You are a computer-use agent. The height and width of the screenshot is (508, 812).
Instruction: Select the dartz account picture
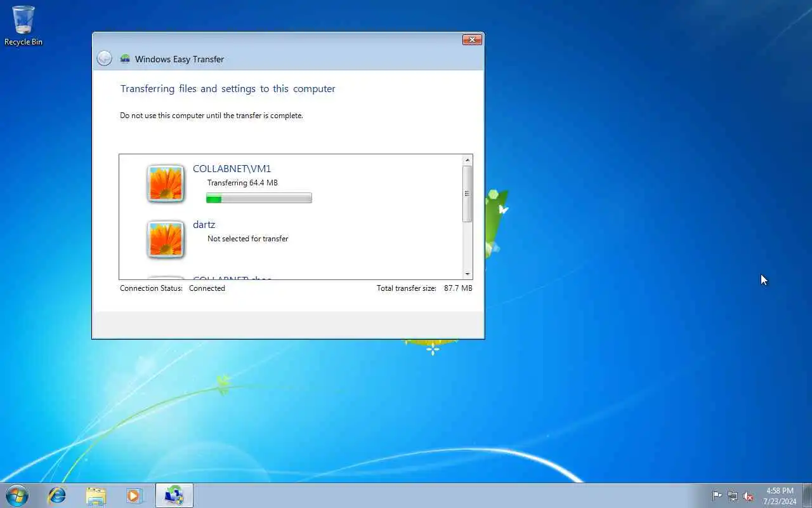pyautogui.click(x=166, y=239)
